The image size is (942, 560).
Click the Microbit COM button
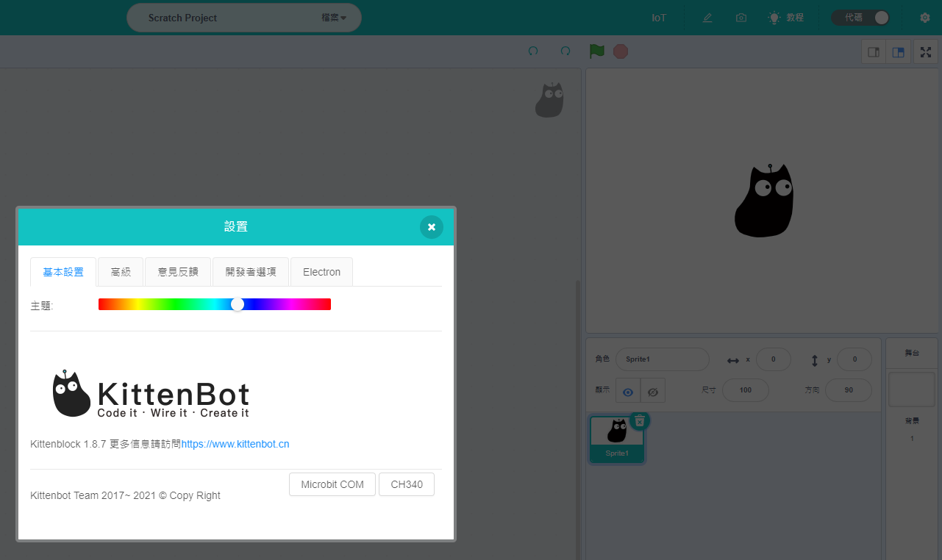pos(332,485)
